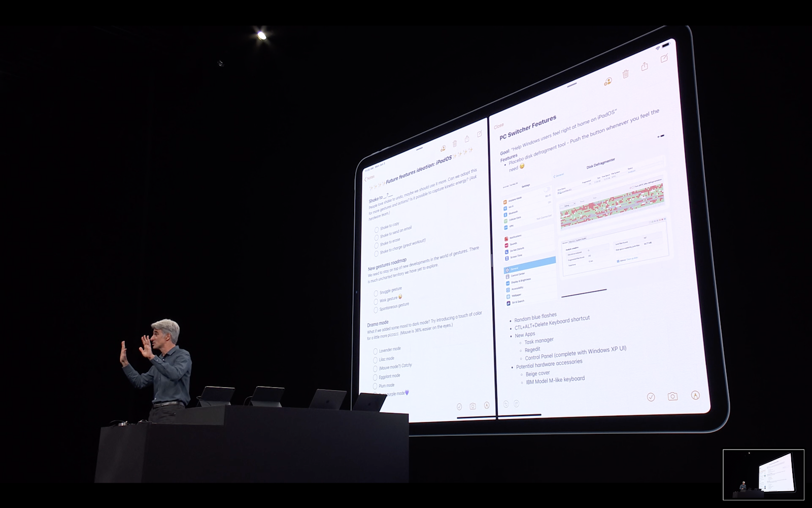Tap the camera icon in right note
This screenshot has height=508, width=812.
(673, 396)
